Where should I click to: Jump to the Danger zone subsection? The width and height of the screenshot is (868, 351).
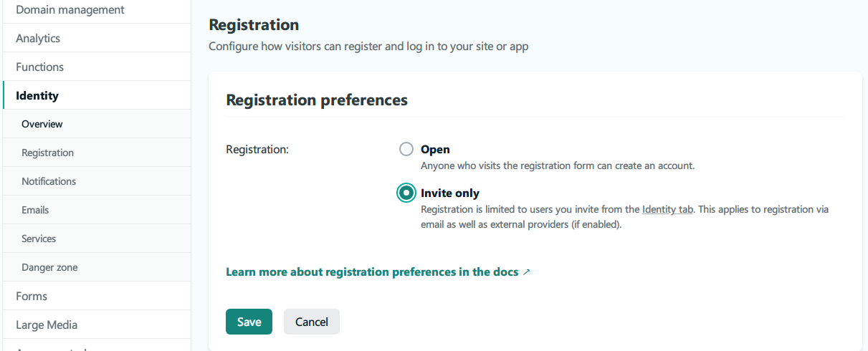coord(49,267)
